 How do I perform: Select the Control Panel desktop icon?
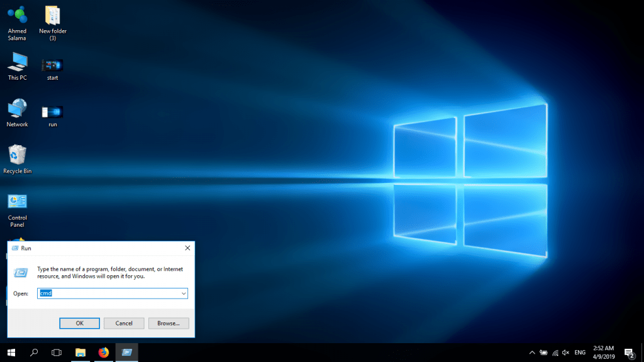tap(17, 211)
